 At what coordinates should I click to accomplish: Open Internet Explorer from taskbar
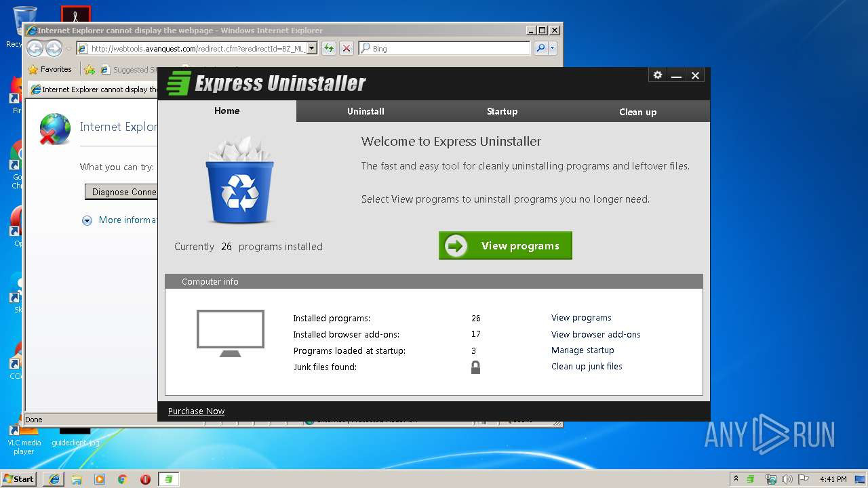tap(54, 479)
